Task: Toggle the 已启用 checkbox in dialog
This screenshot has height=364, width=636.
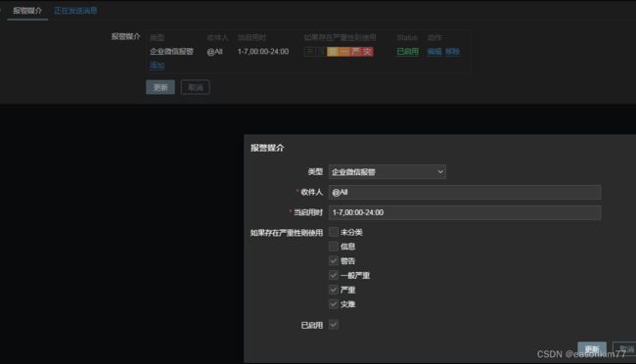Action: [x=334, y=325]
